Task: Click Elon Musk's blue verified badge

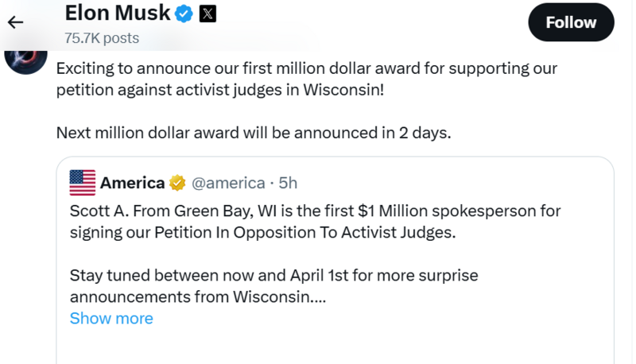Action: pyautogui.click(x=184, y=14)
